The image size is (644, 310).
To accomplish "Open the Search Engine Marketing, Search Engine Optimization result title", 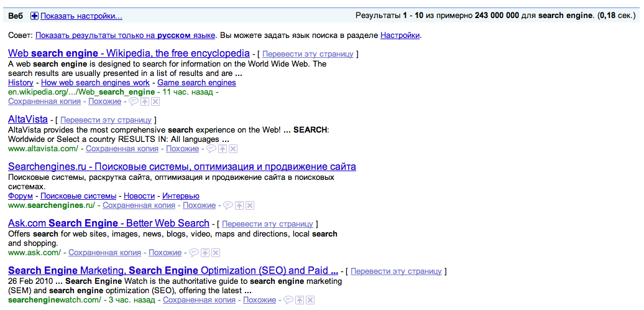I will (x=173, y=271).
